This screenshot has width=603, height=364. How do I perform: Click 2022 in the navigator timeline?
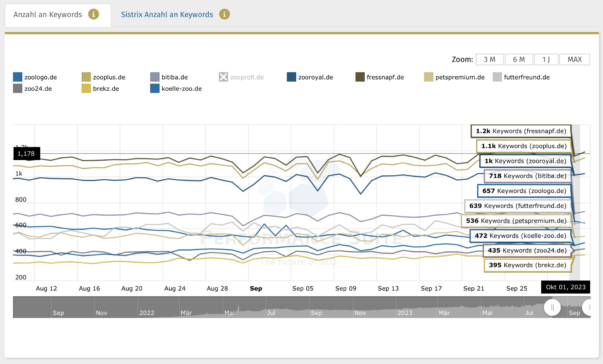(147, 313)
